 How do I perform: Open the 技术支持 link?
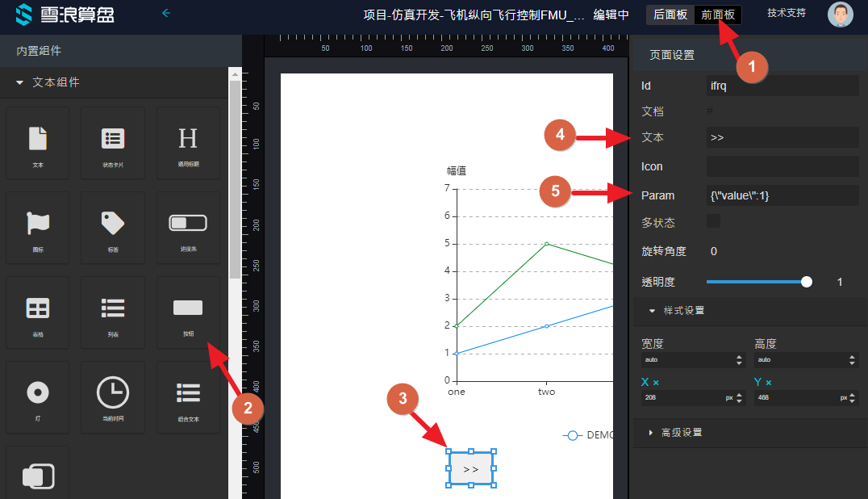point(786,14)
